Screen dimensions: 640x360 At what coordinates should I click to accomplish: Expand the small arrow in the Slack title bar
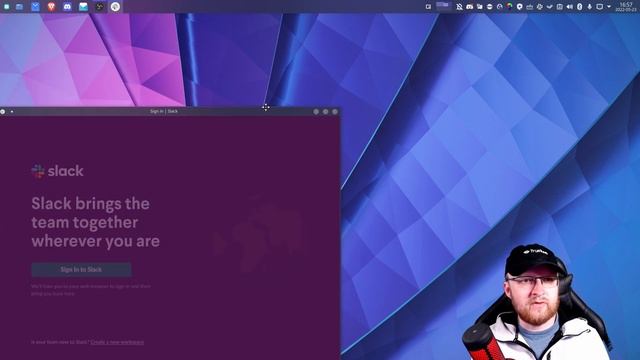coord(12,111)
